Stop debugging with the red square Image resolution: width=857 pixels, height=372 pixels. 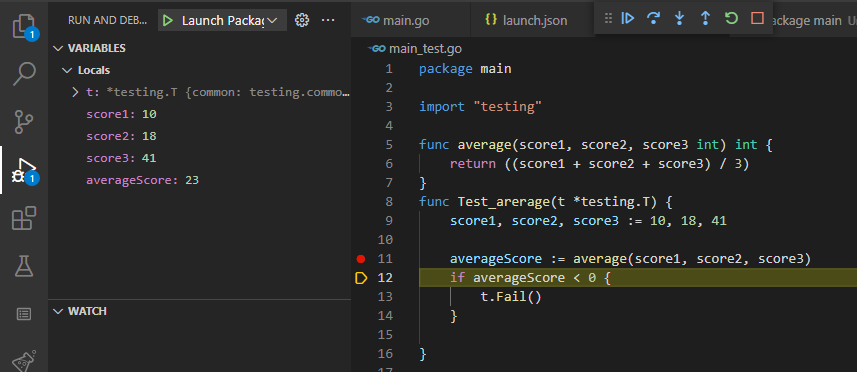pos(757,19)
